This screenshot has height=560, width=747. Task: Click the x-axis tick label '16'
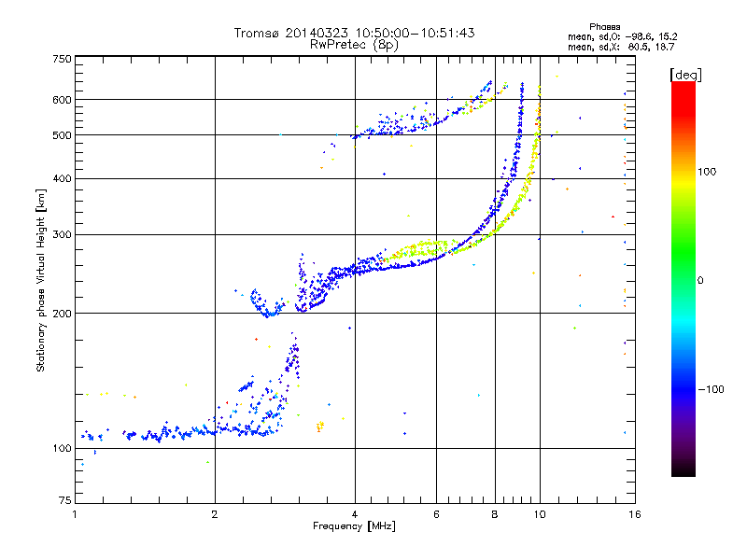point(635,514)
